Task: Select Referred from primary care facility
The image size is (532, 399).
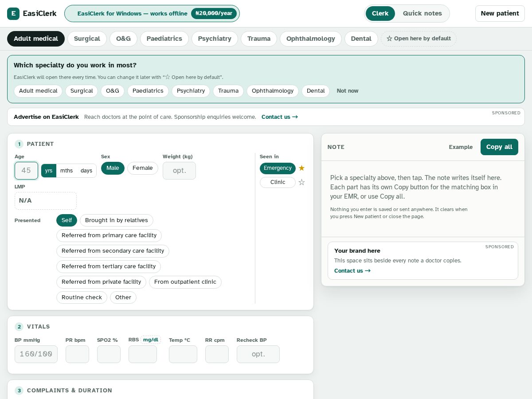Action: [x=109, y=235]
